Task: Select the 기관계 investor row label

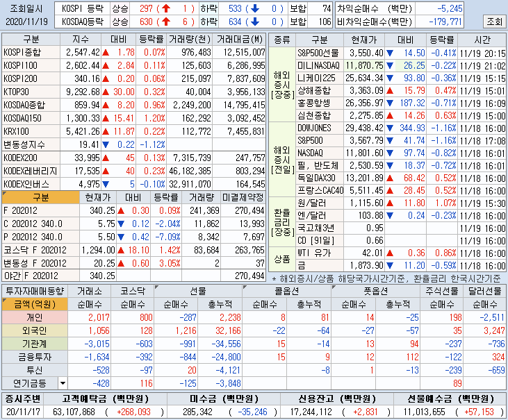Action: coord(35,344)
